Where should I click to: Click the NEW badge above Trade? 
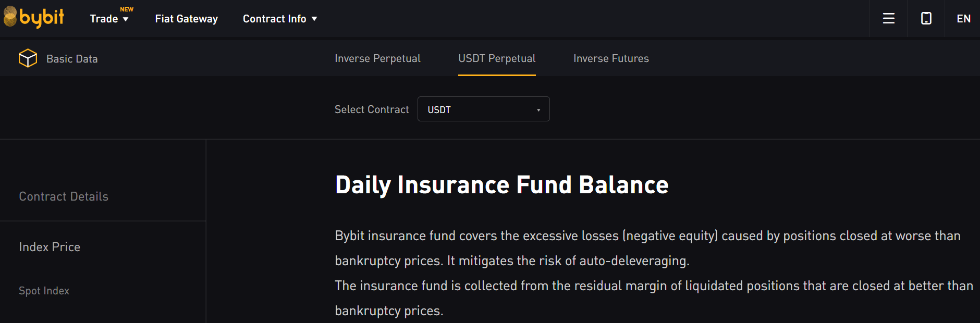(127, 9)
